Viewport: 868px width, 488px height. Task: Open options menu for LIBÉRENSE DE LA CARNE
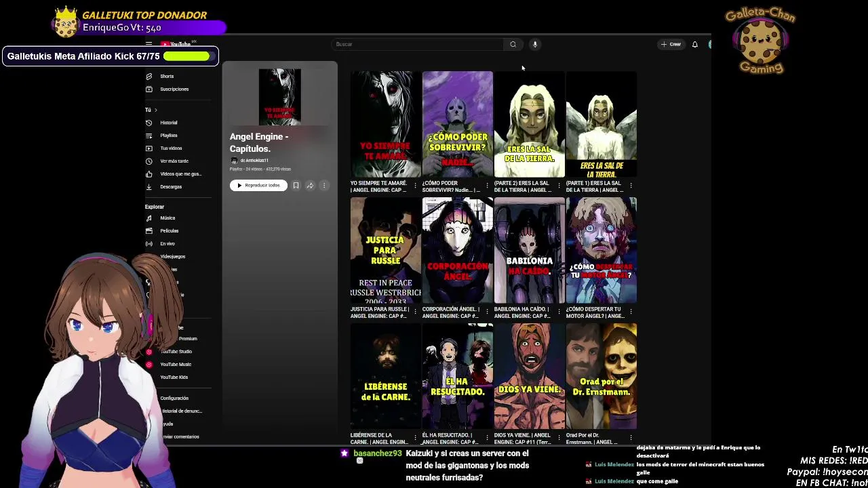pos(415,438)
